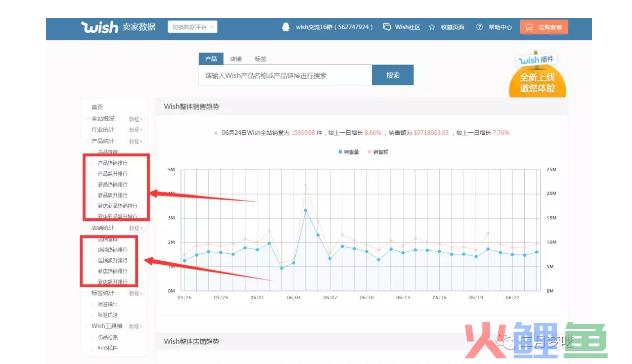Open 产品统计 in the sidebar
Screen dimensions: 632x364
coord(103,141)
